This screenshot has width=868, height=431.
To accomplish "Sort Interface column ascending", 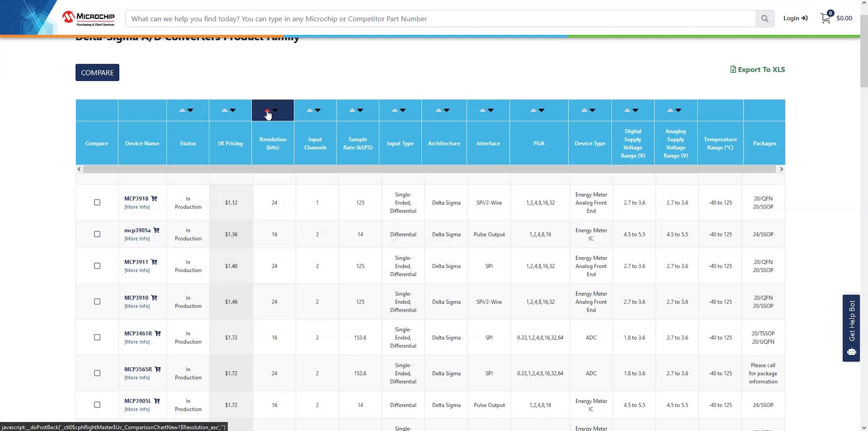I will (x=483, y=110).
